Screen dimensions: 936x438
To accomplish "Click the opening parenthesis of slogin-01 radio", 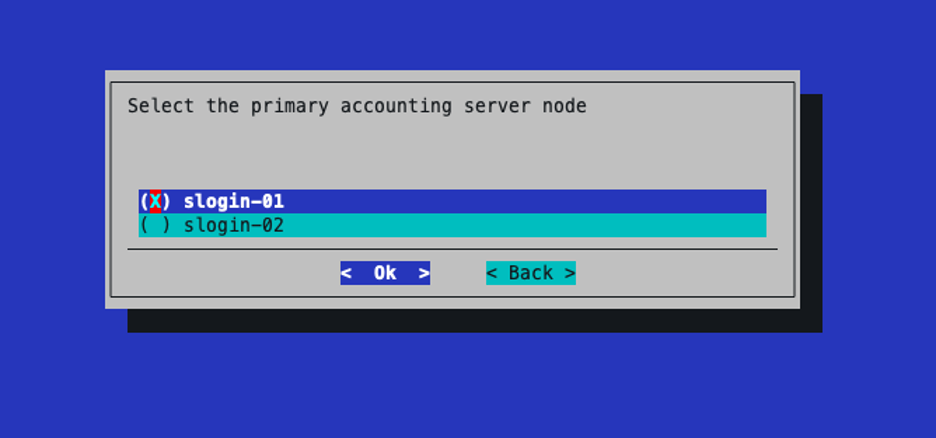I will (x=144, y=202).
